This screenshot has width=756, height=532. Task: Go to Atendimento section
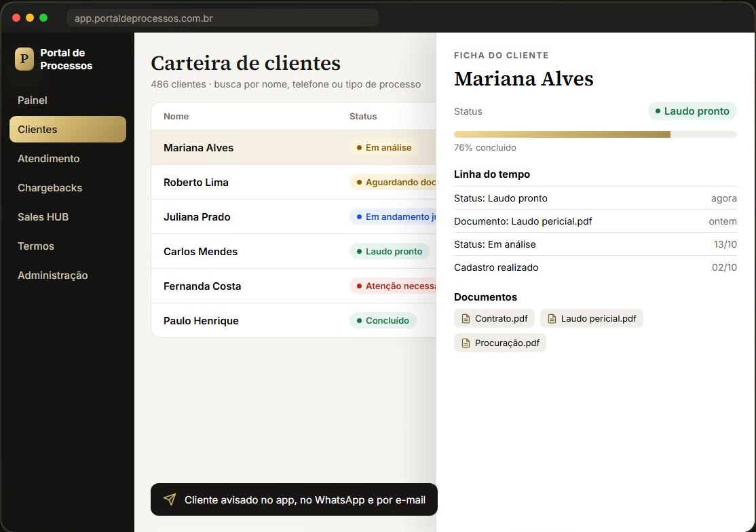pyautogui.click(x=67, y=159)
